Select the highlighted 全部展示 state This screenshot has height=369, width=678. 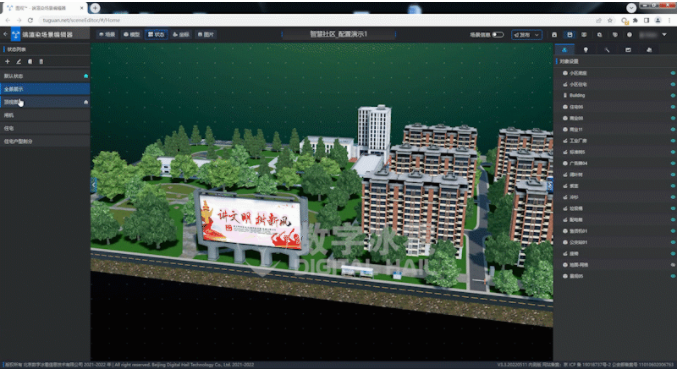point(45,89)
